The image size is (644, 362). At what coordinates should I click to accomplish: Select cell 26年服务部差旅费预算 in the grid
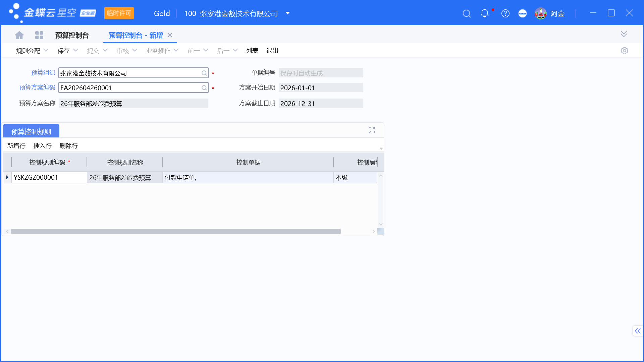[125, 178]
